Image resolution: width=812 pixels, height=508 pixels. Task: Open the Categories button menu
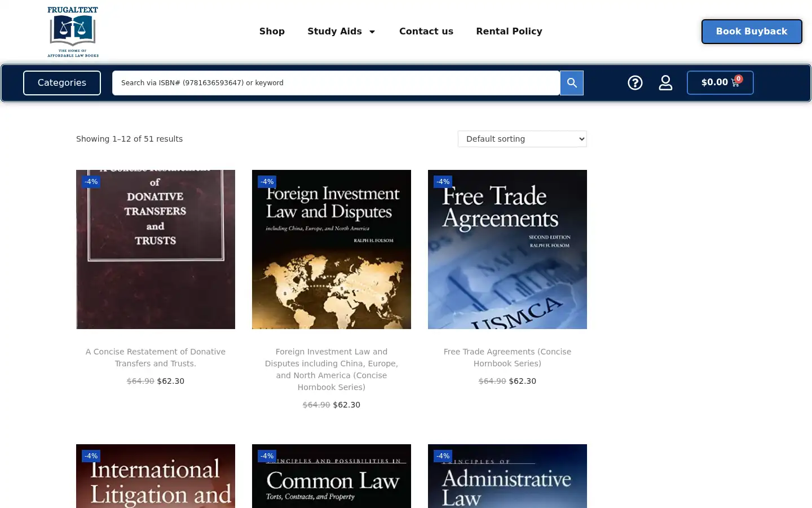62,83
